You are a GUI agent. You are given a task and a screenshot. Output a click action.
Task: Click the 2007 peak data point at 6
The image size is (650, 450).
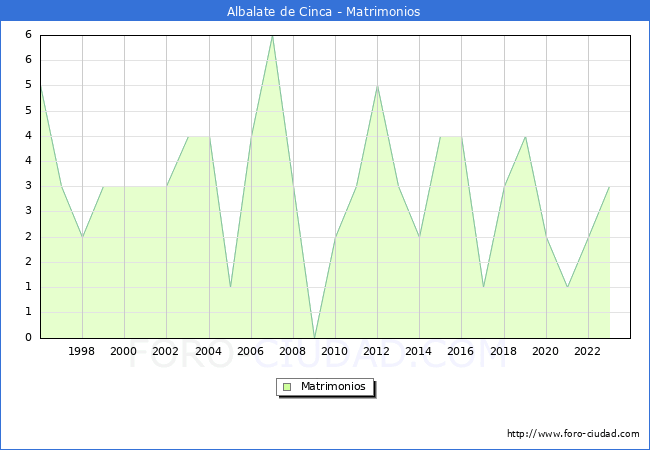pos(272,36)
